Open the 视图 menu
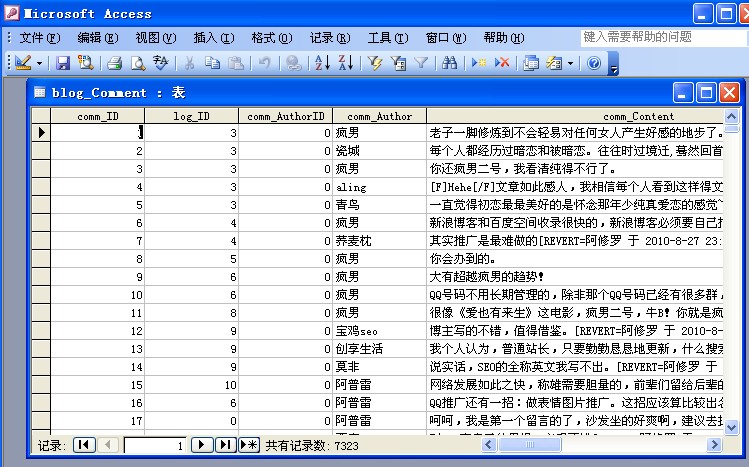 [x=156, y=38]
